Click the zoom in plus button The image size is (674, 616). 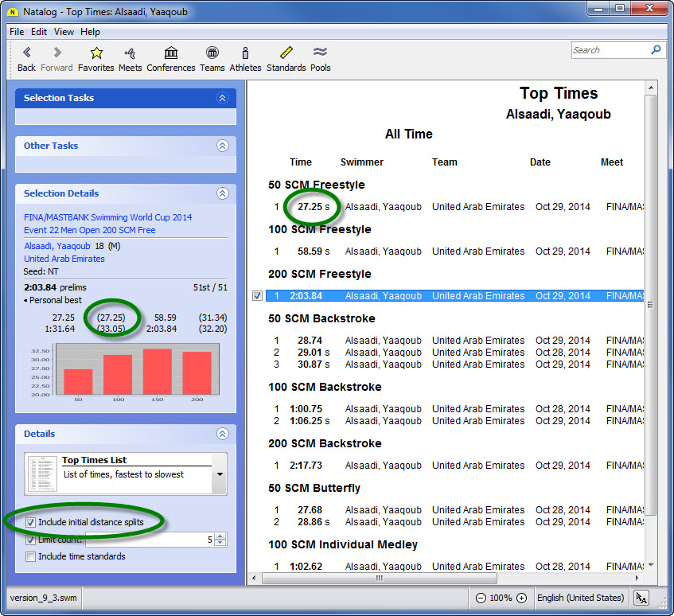tap(521, 598)
